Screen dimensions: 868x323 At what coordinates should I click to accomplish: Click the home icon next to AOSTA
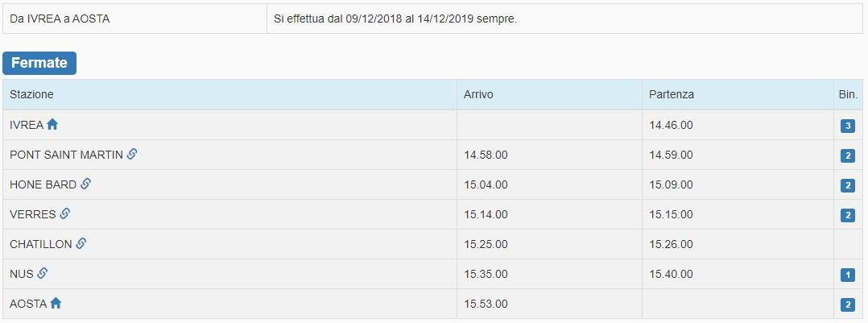[x=56, y=304]
